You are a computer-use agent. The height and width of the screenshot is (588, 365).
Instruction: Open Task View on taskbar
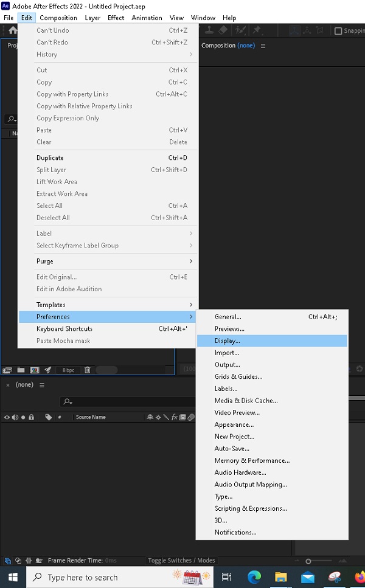click(x=226, y=578)
